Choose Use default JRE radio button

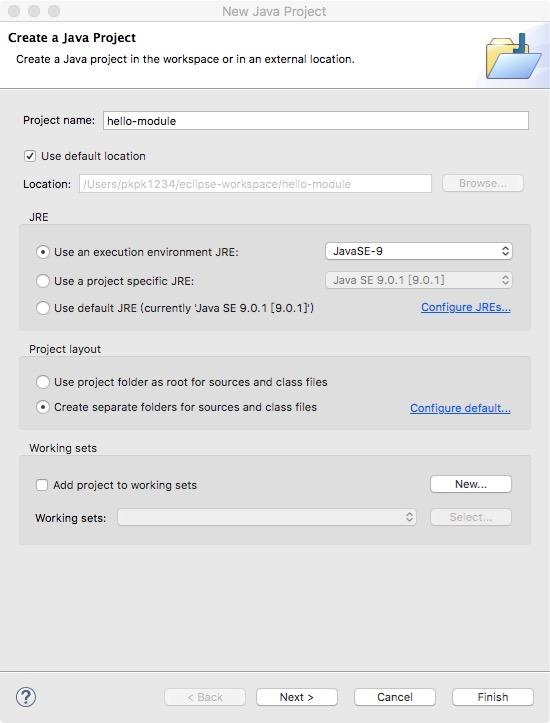[43, 308]
